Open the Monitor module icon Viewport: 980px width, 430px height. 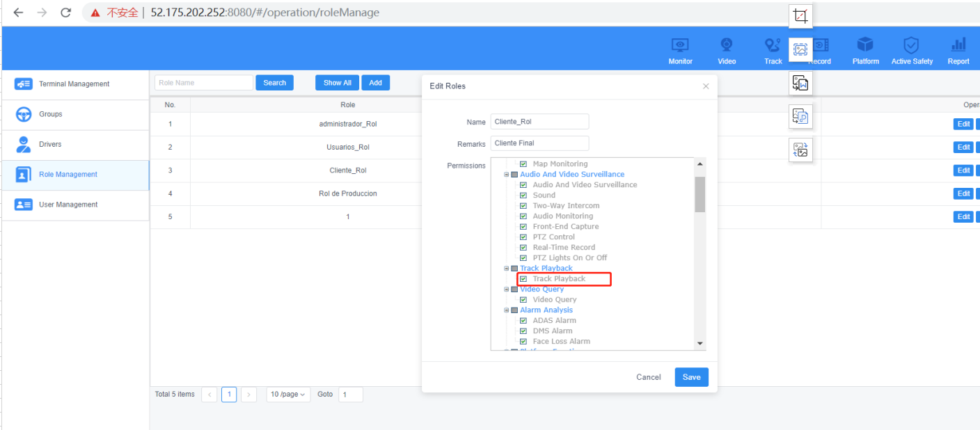tap(680, 45)
